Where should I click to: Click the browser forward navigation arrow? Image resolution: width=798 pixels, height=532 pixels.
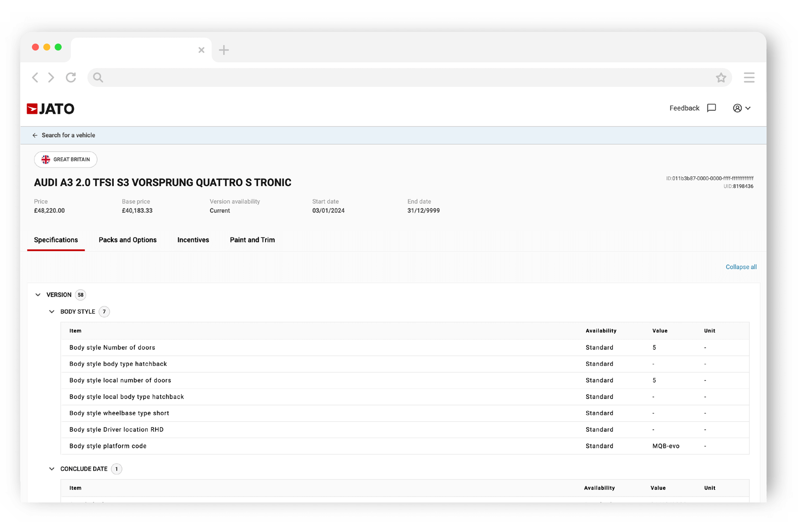tap(51, 77)
